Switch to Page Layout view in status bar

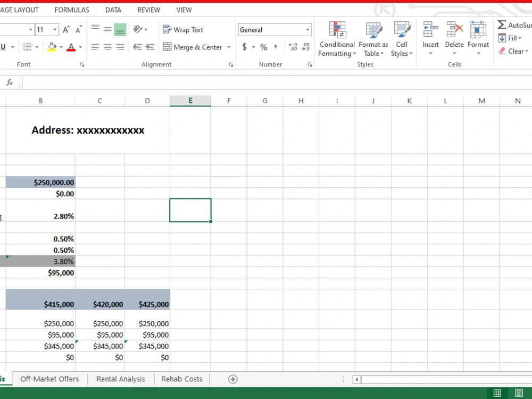pyautogui.click(x=519, y=393)
